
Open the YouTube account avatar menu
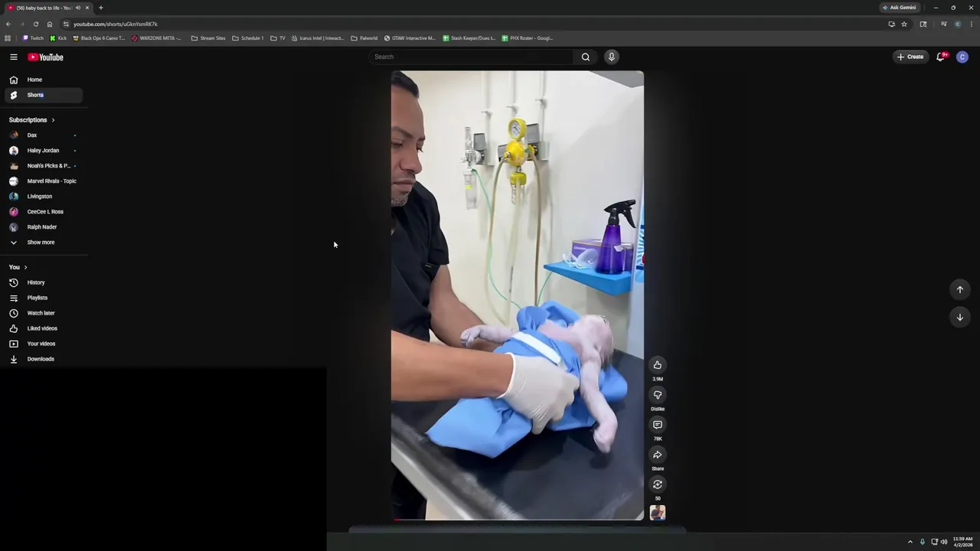pyautogui.click(x=962, y=57)
